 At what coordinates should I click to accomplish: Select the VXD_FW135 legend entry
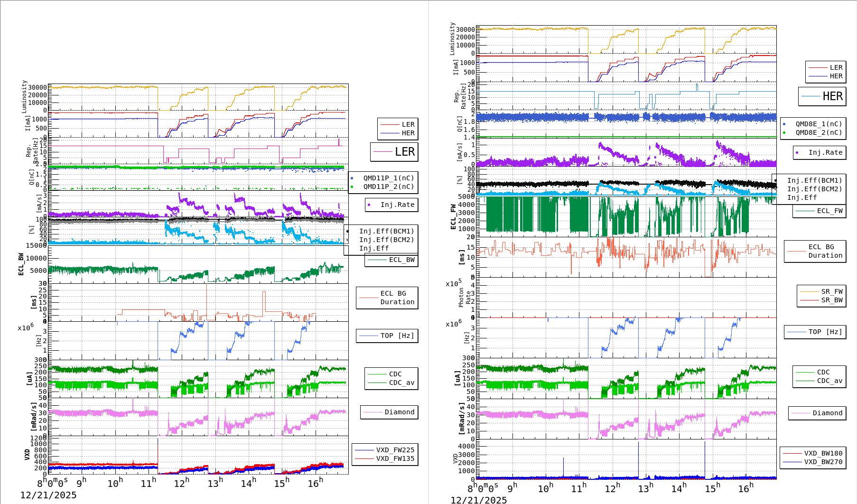(395, 458)
